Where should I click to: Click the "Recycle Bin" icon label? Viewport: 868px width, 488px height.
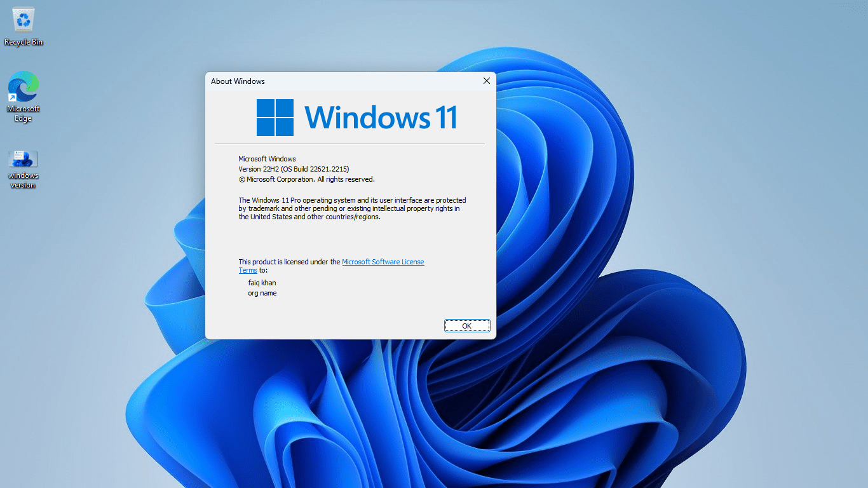coord(24,43)
